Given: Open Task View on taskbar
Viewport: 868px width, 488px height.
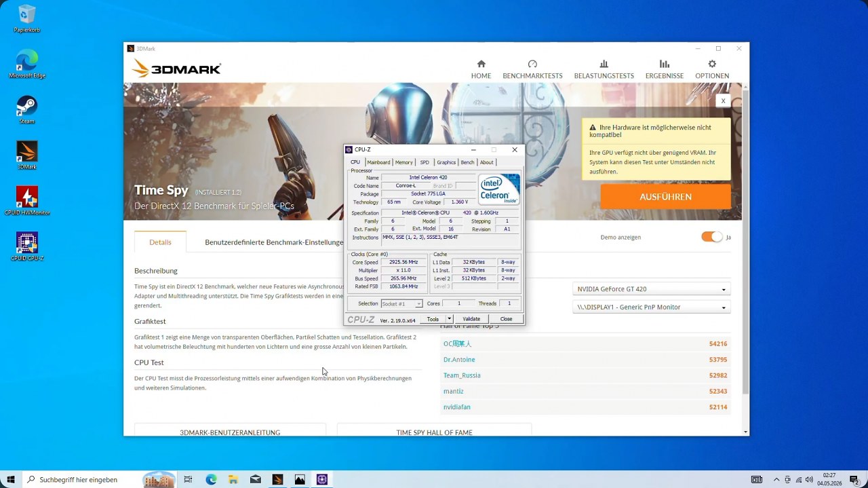Looking at the screenshot, I should tap(189, 480).
